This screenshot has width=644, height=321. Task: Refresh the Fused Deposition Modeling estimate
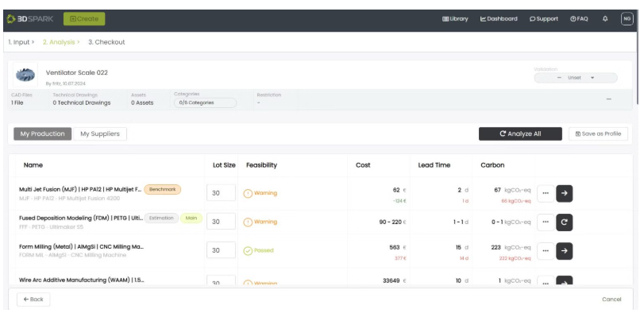pos(565,222)
